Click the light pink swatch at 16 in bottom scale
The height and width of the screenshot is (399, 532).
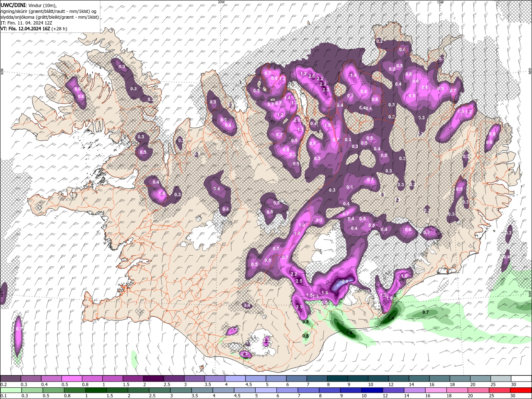pyautogui.click(x=436, y=390)
